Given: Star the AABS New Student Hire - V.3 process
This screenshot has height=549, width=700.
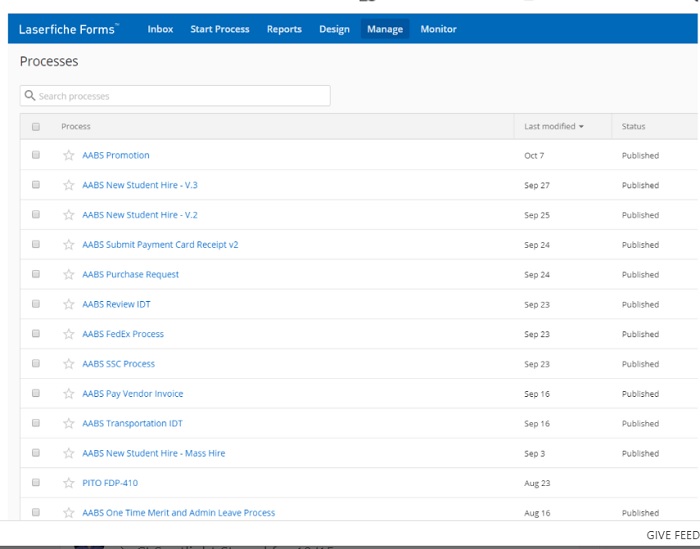Looking at the screenshot, I should click(x=68, y=185).
